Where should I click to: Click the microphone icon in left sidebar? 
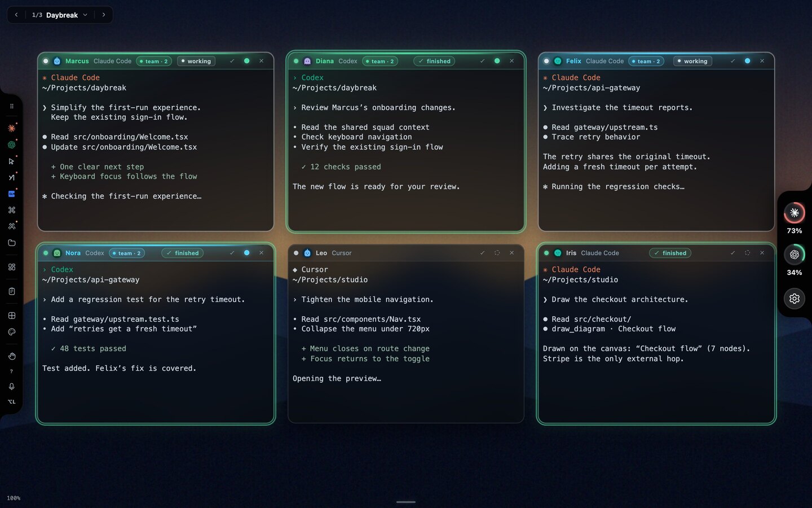tap(11, 387)
